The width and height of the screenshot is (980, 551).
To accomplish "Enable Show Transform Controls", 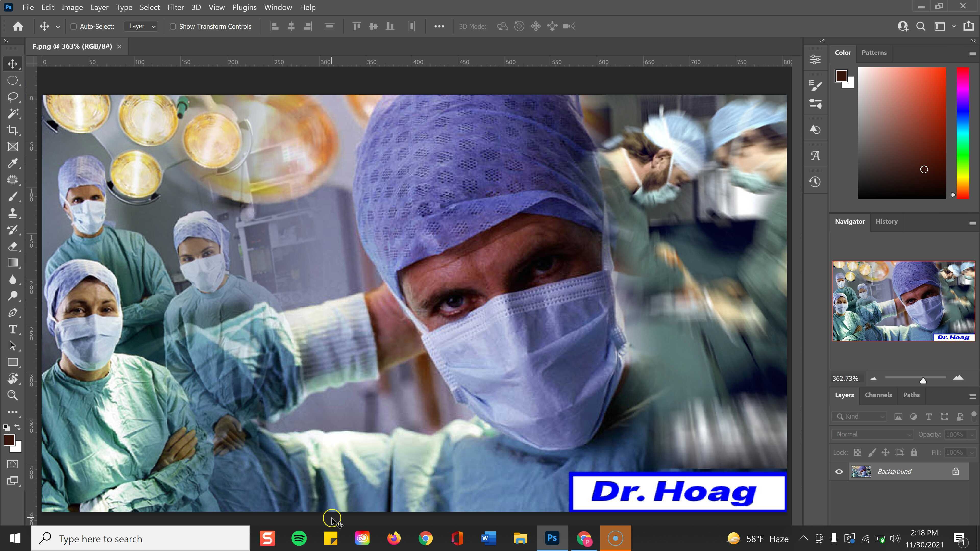I will [173, 26].
